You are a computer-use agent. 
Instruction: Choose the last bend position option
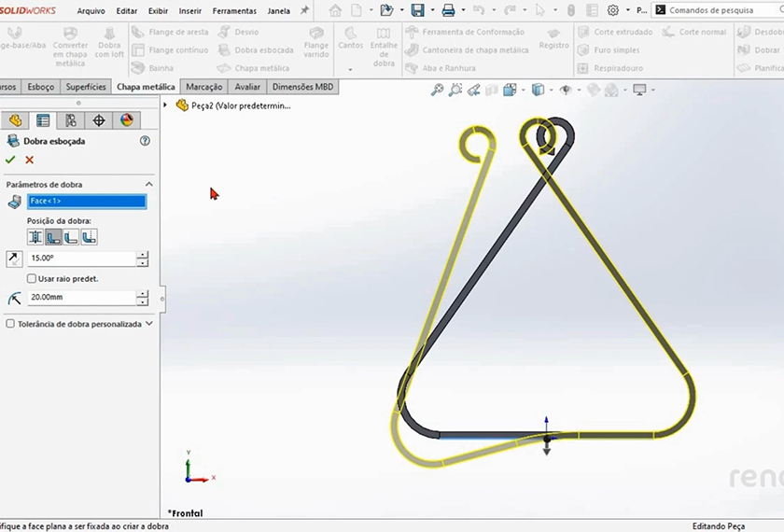(89, 237)
